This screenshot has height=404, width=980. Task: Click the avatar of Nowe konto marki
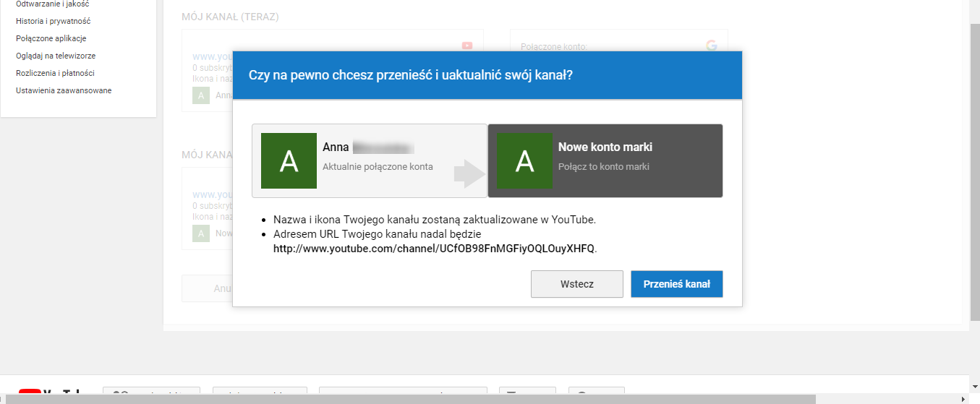[524, 160]
